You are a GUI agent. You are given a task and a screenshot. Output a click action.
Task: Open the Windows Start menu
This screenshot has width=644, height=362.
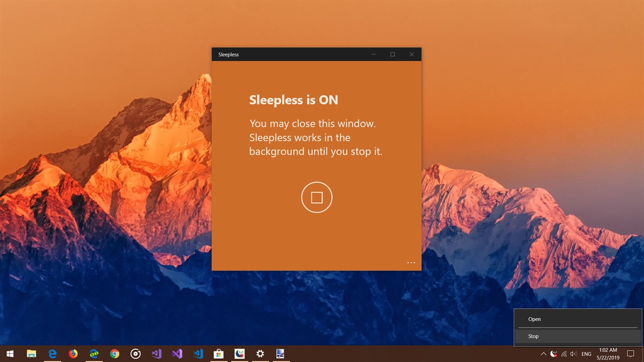(9, 354)
